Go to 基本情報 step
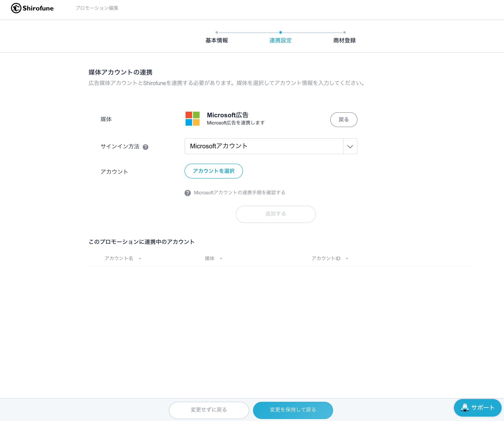The width and height of the screenshot is (504, 421). coord(217,40)
